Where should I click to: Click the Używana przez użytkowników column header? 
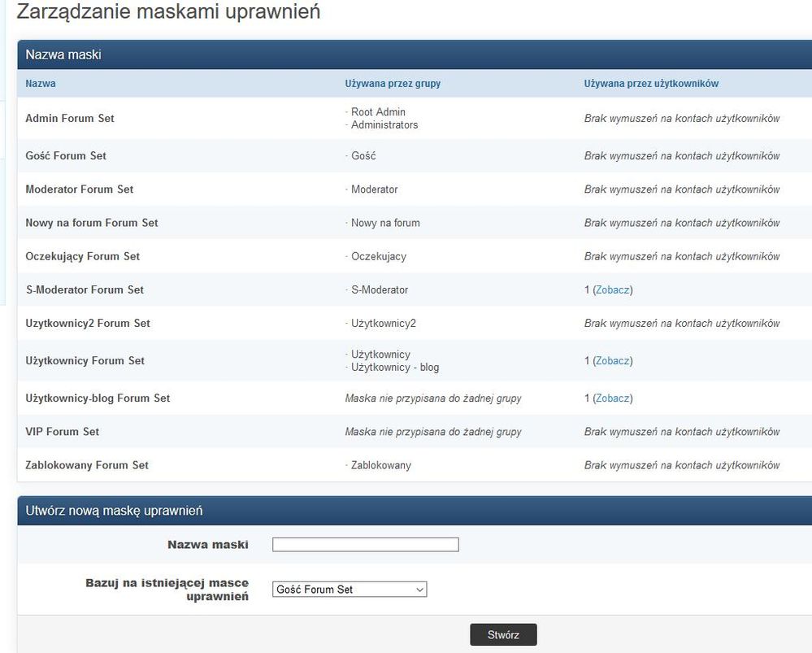click(651, 83)
